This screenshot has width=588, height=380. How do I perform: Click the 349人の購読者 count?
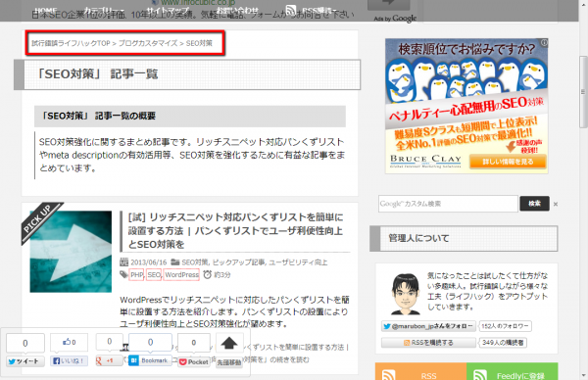(503, 343)
